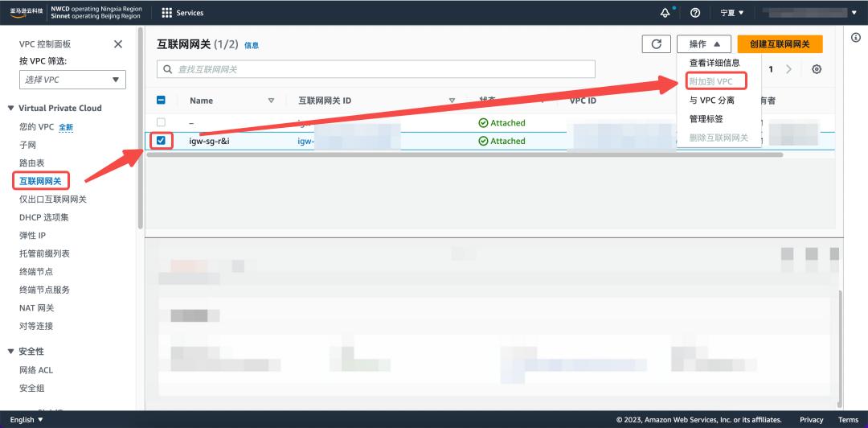Open 网络 ACL in sidebar
868x428 pixels.
coord(36,370)
